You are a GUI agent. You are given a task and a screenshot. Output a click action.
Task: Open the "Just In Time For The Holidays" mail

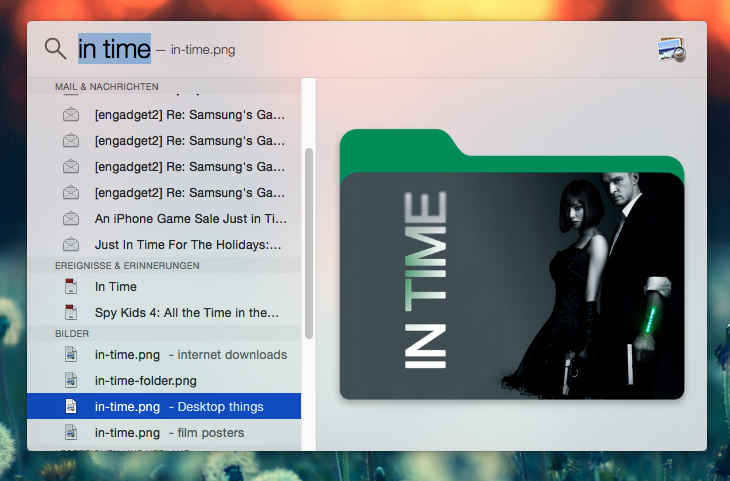click(164, 244)
